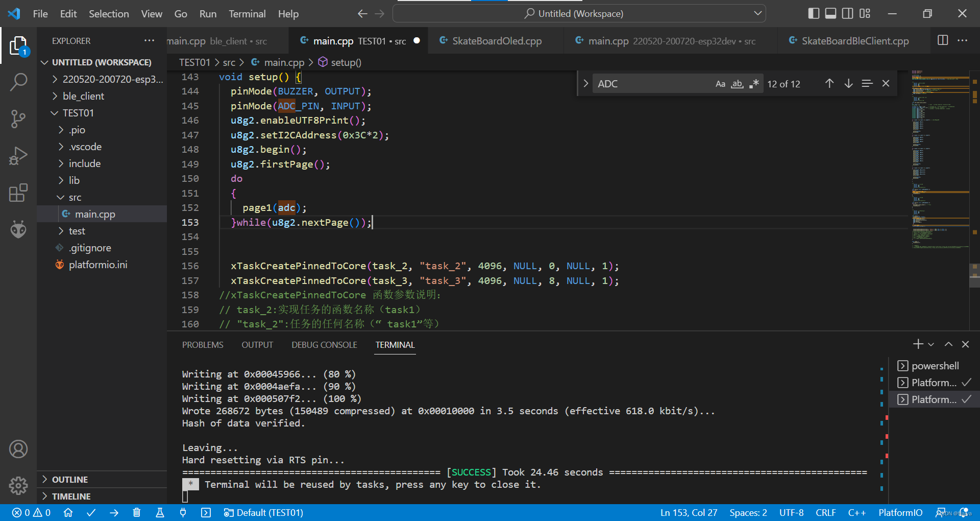Click PlatformIO Clean trash icon in status bar

pyautogui.click(x=136, y=512)
